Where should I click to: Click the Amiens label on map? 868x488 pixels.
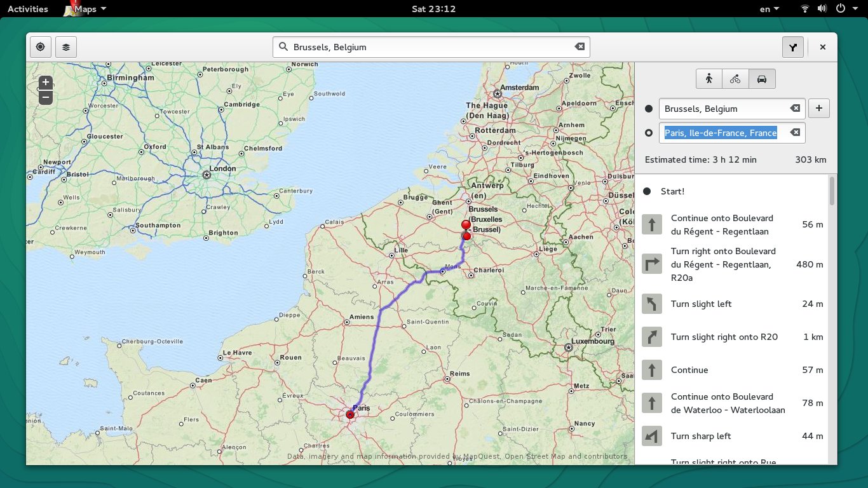pos(362,317)
